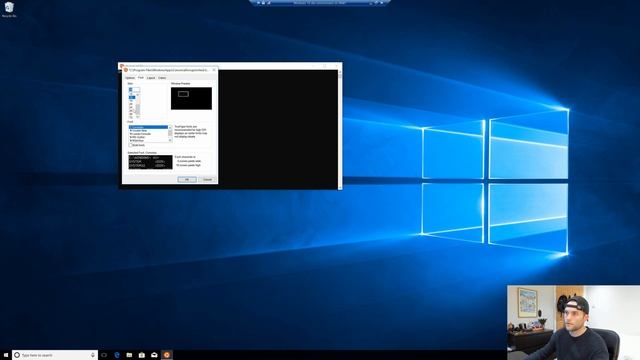Click the taskbar search box
Image resolution: width=640 pixels, height=360 pixels.
click(55, 355)
